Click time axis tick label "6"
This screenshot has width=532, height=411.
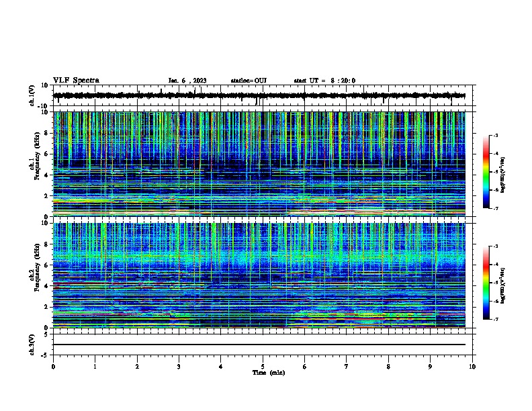(305, 367)
